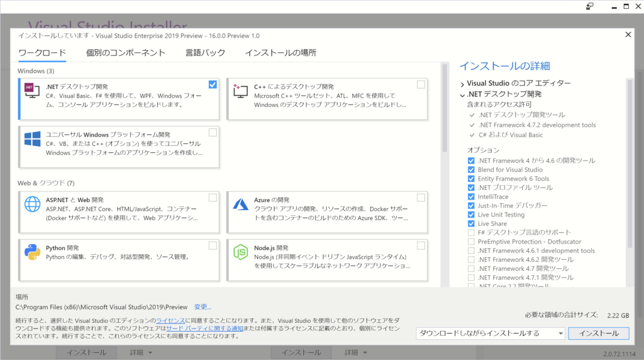This screenshot has height=360, width=644.
Task: Uncheck Blend for Visual Studio option
Action: pyautogui.click(x=471, y=170)
